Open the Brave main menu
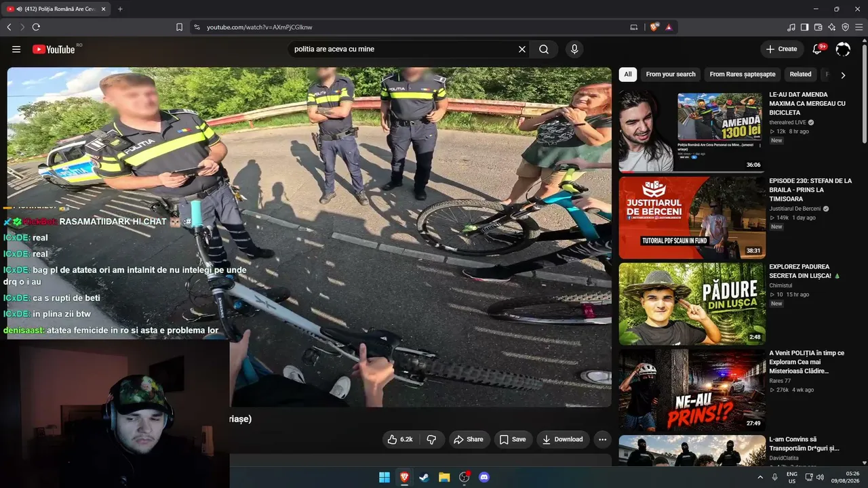This screenshot has height=488, width=868. (x=859, y=27)
